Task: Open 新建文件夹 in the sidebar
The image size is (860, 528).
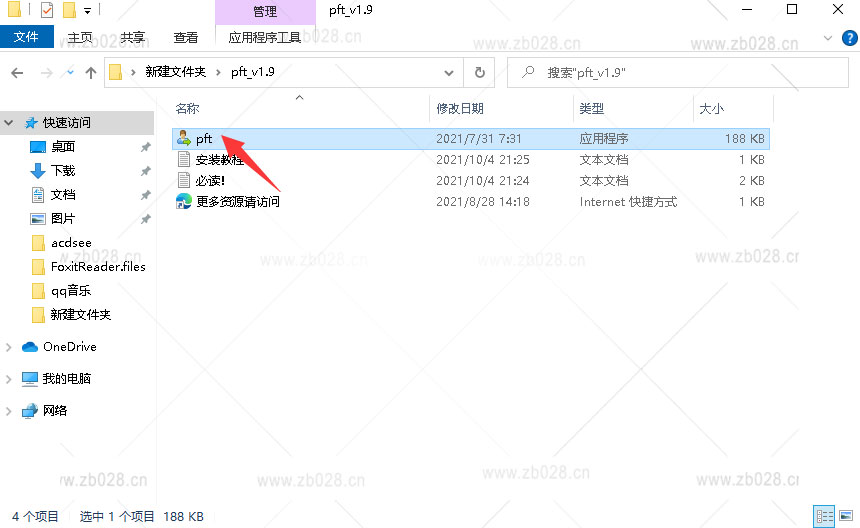Action: [71, 315]
